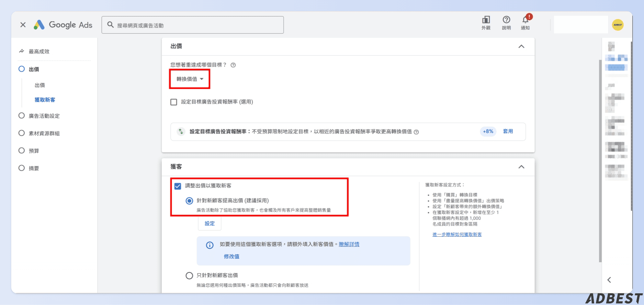Collapse the 獲客 section chevron
The width and height of the screenshot is (644, 305).
click(521, 167)
